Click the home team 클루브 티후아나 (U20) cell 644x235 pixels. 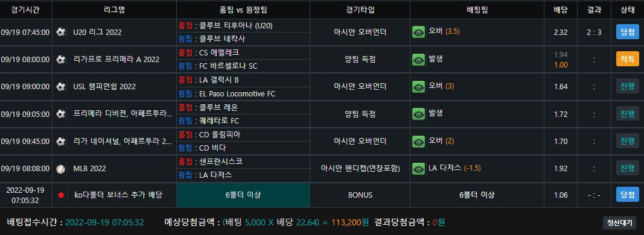[243, 26]
